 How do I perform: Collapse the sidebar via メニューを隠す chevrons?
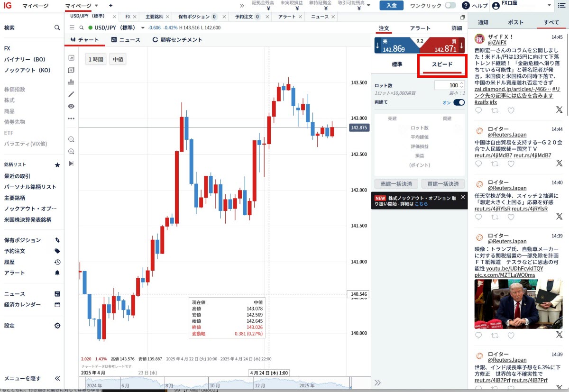57,378
